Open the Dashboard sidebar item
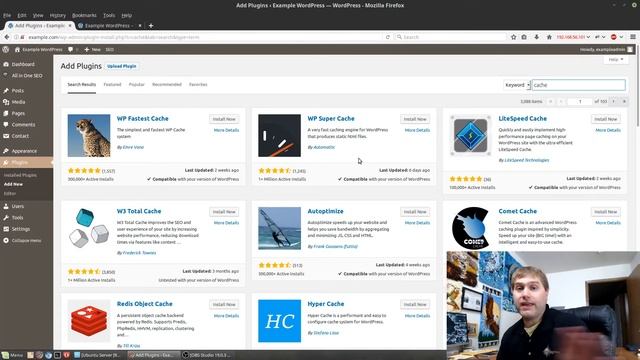 23,64
